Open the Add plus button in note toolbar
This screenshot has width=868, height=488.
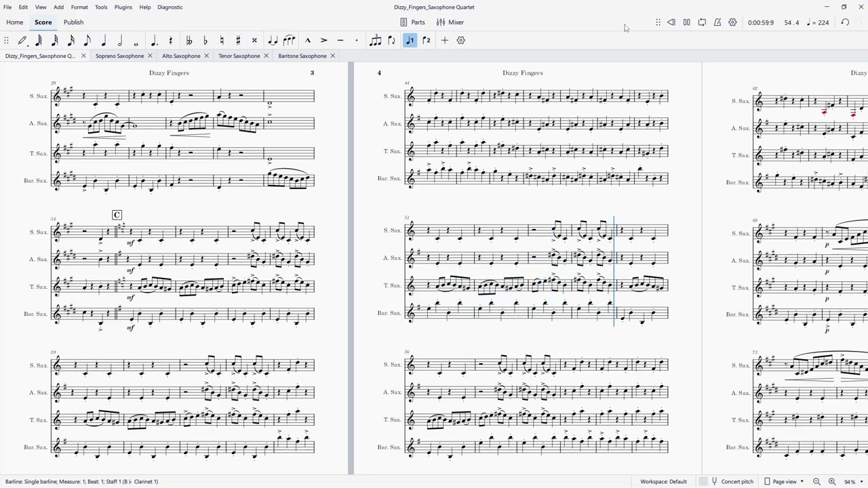point(445,41)
